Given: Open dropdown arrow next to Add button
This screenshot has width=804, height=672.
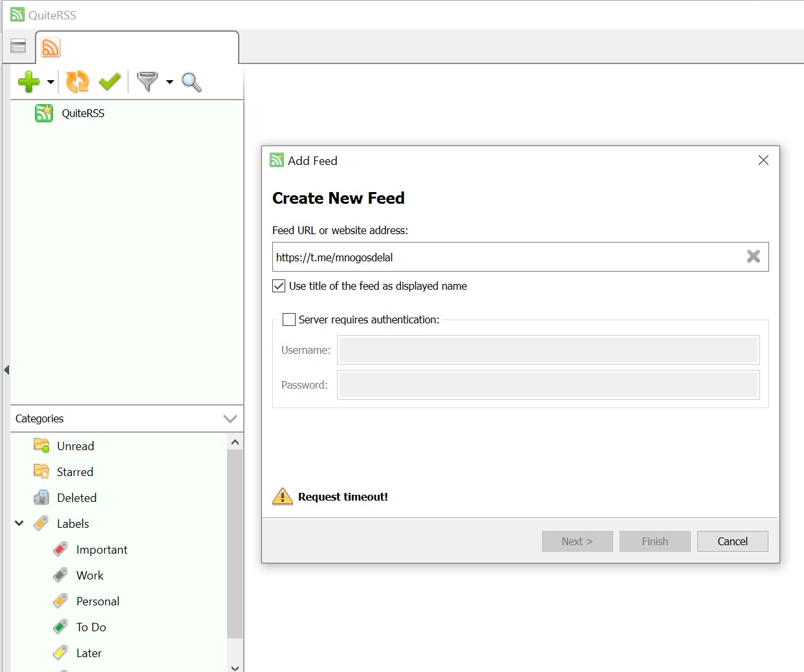Looking at the screenshot, I should (x=50, y=82).
